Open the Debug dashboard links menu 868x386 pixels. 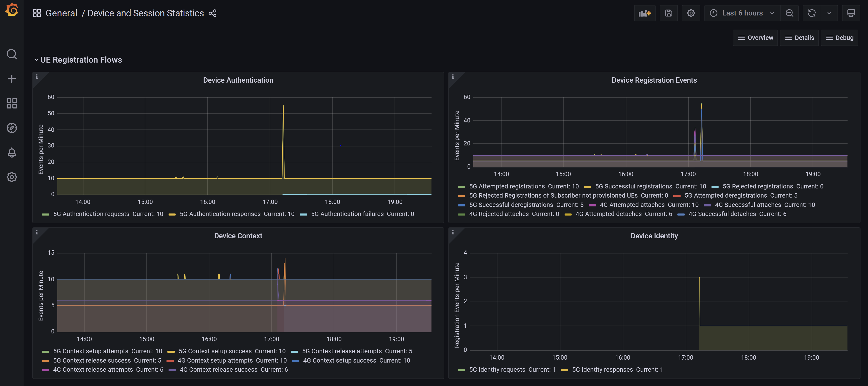click(x=839, y=38)
